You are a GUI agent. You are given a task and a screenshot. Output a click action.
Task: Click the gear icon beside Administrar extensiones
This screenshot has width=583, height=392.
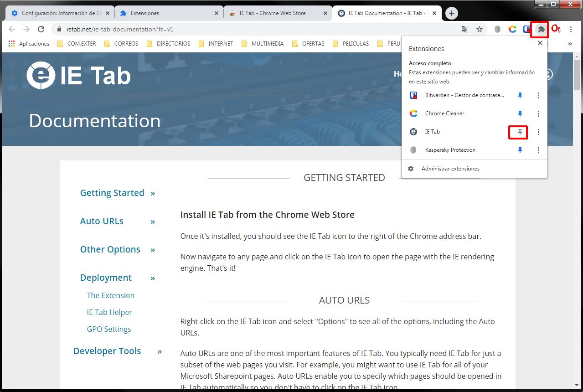coord(411,169)
